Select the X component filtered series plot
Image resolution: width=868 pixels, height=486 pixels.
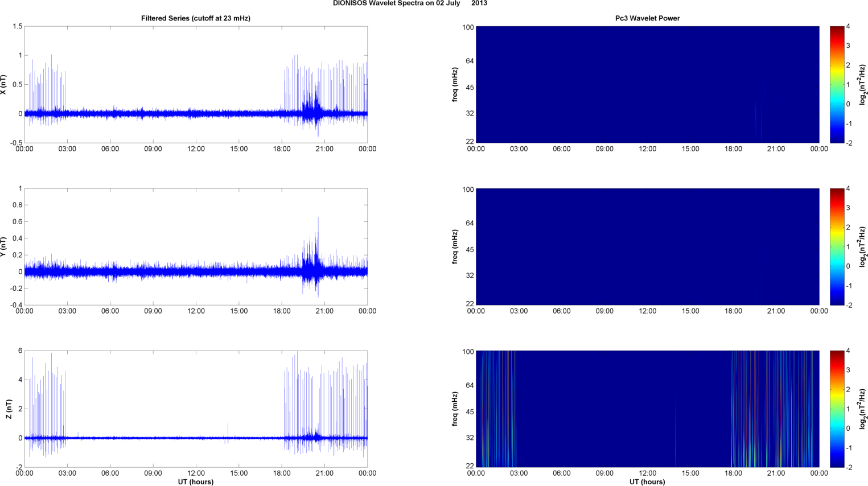[196, 85]
